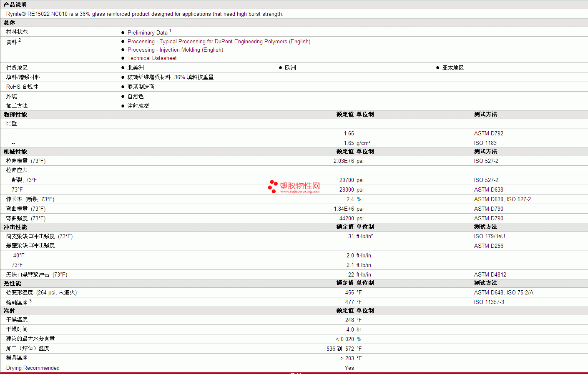Viewport: 588px width, 374px height.
Task: Select the 北美洲 region entry
Action: (136, 67)
